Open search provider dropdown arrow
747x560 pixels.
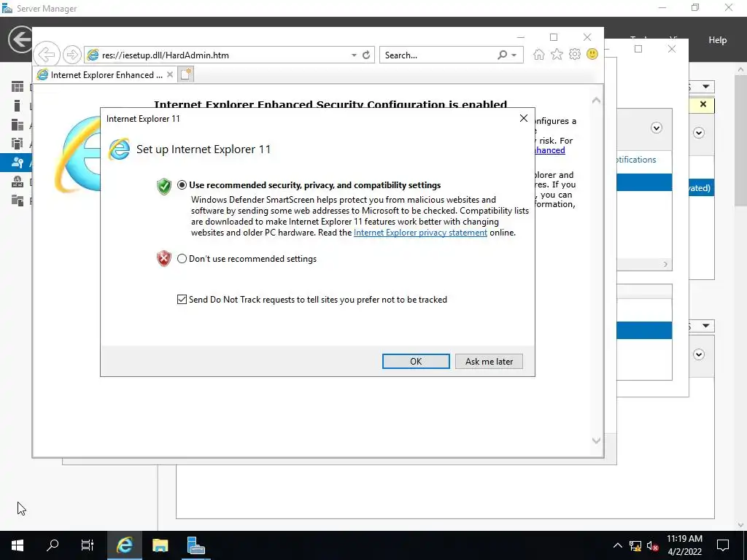point(514,55)
